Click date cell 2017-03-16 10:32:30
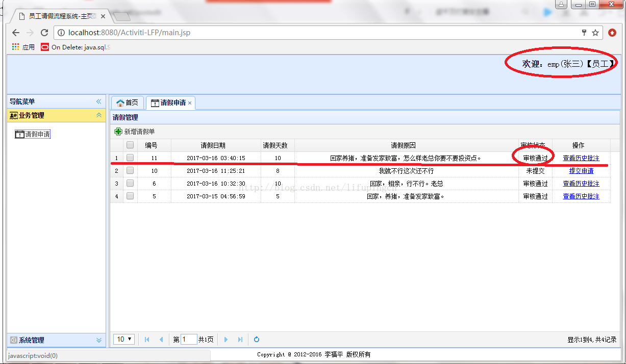626x364 pixels. click(216, 184)
